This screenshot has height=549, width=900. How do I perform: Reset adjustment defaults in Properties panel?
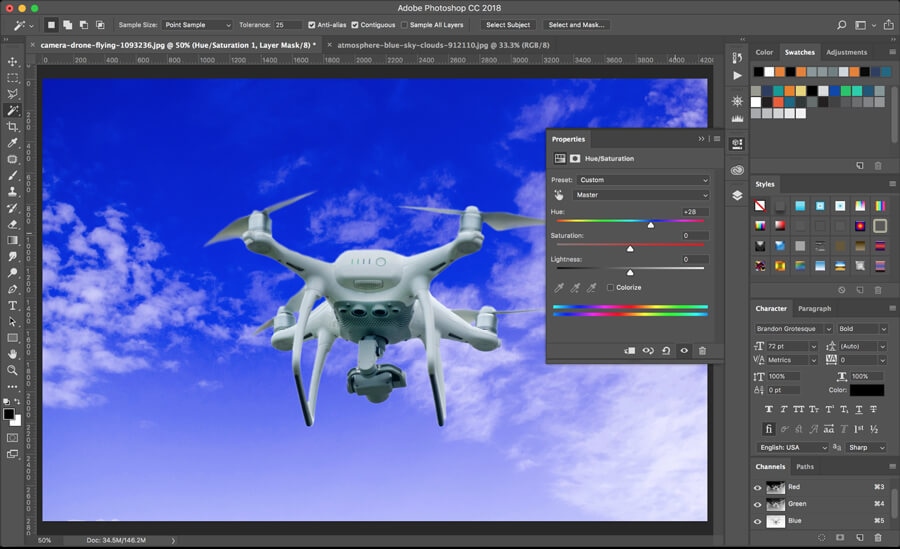[x=666, y=351]
